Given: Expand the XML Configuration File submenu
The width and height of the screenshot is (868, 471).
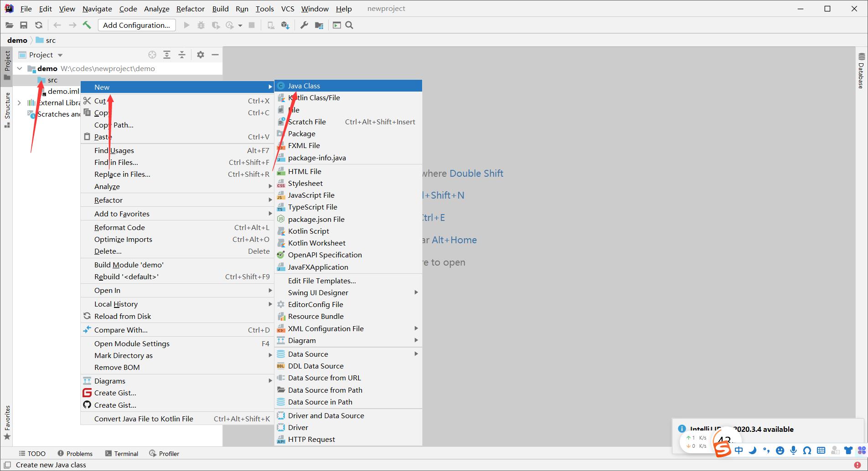Looking at the screenshot, I should pyautogui.click(x=348, y=328).
